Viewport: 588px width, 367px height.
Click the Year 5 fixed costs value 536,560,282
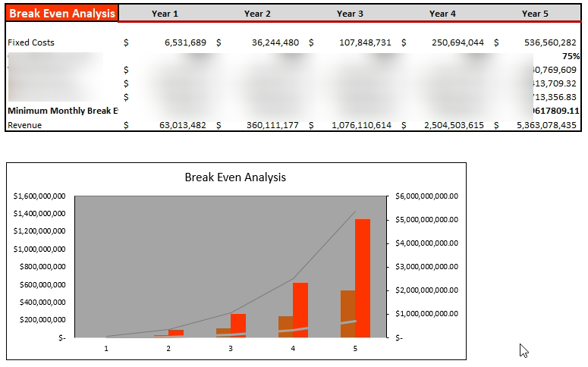click(x=550, y=42)
